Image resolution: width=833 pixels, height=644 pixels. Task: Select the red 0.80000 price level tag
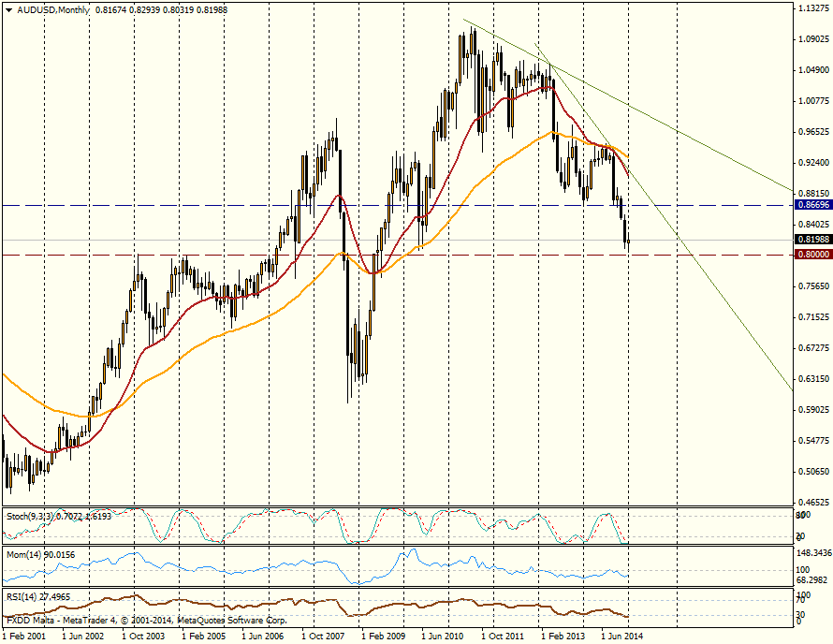tap(811, 255)
